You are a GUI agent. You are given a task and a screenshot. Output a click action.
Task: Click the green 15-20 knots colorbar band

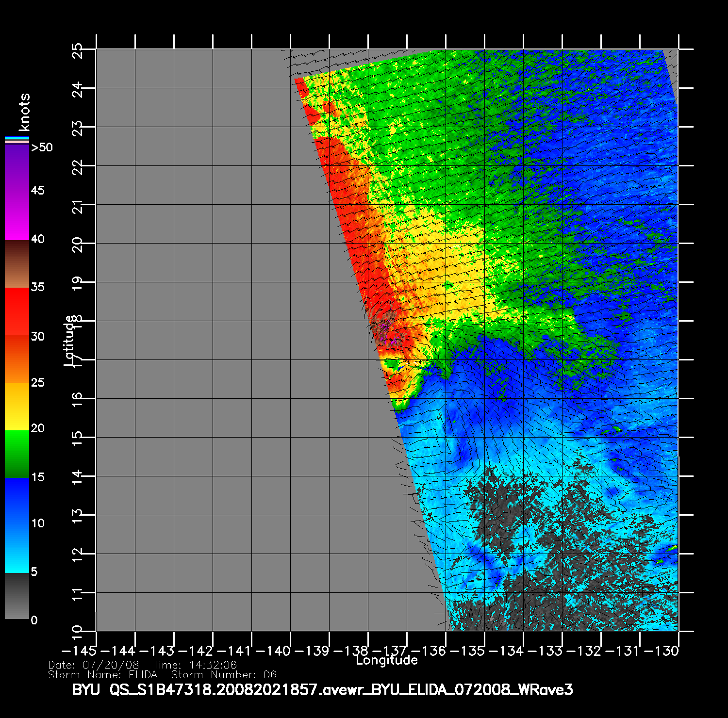point(17,454)
